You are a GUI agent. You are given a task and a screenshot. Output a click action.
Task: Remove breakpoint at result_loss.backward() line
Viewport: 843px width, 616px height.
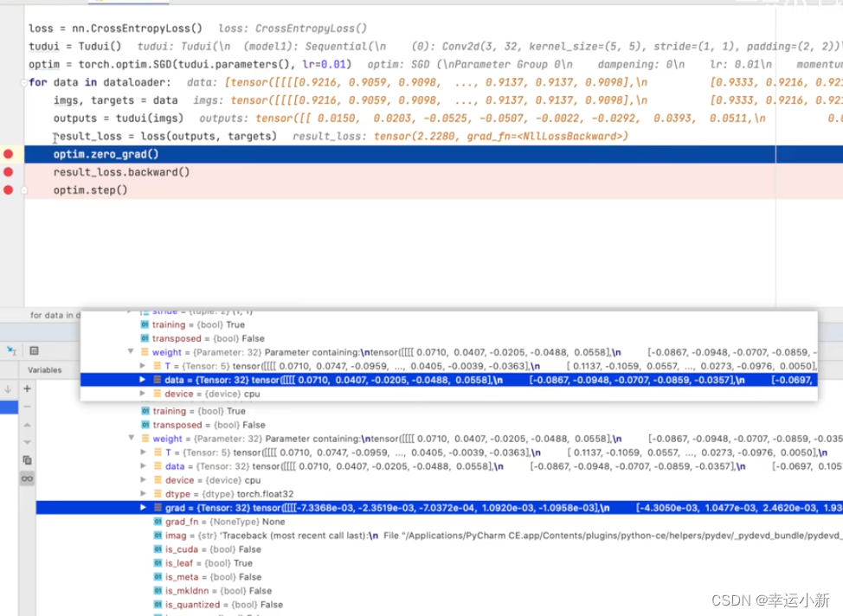pos(9,172)
